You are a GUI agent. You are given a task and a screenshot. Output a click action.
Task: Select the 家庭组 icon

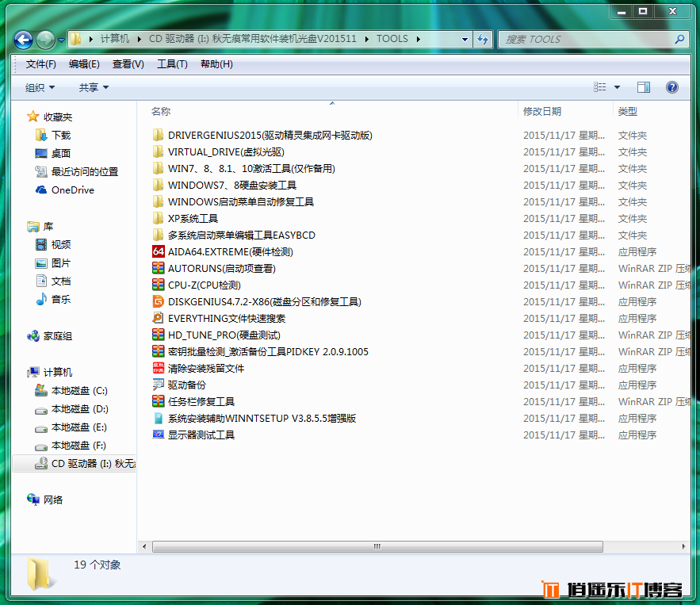[33, 336]
